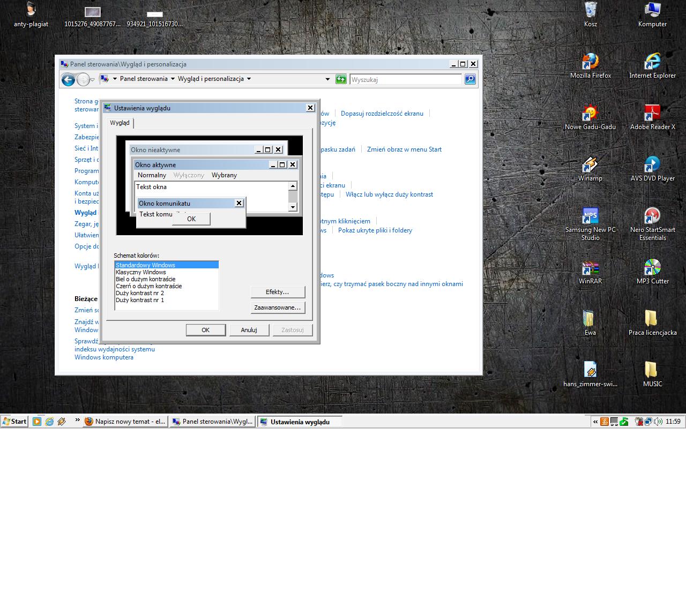Click the back arrow in Control Panel
Screen dimensions: 686x616
tap(68, 80)
